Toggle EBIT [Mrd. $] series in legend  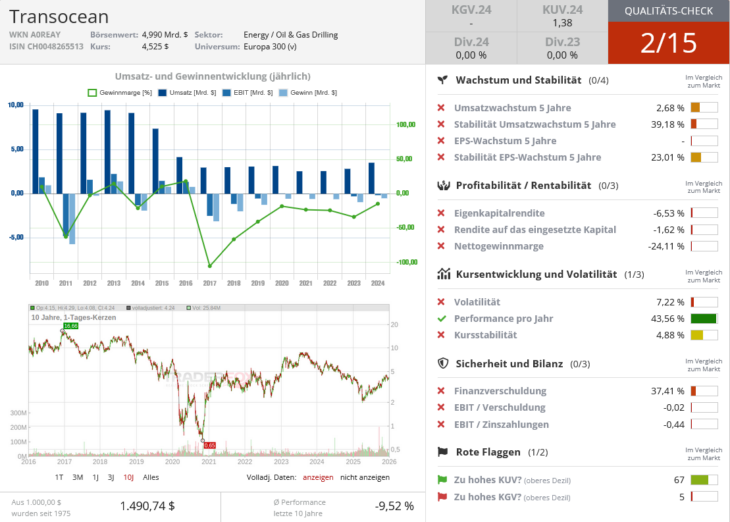tap(238, 92)
